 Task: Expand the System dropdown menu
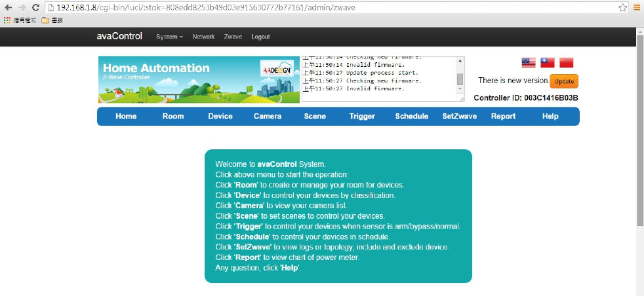tap(169, 37)
